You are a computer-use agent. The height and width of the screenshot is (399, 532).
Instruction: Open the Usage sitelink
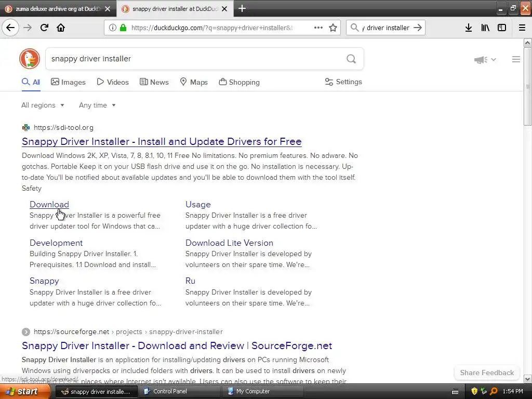point(198,204)
